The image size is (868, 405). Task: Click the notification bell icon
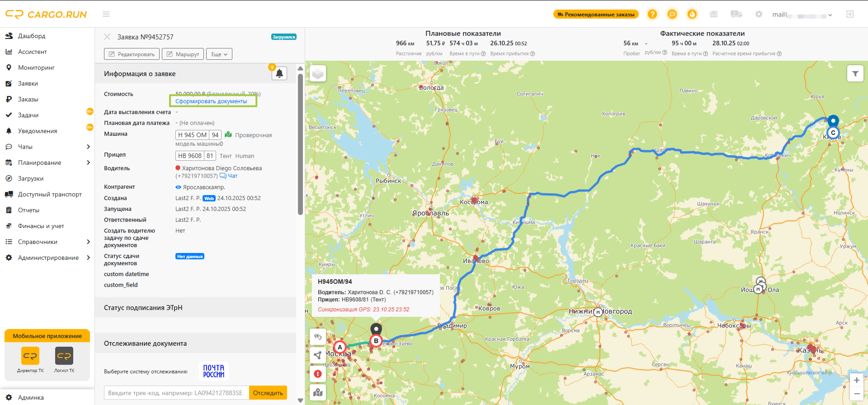tap(279, 73)
